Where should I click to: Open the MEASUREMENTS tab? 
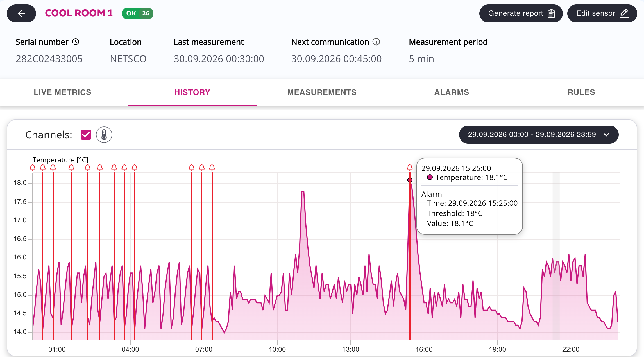point(322,92)
